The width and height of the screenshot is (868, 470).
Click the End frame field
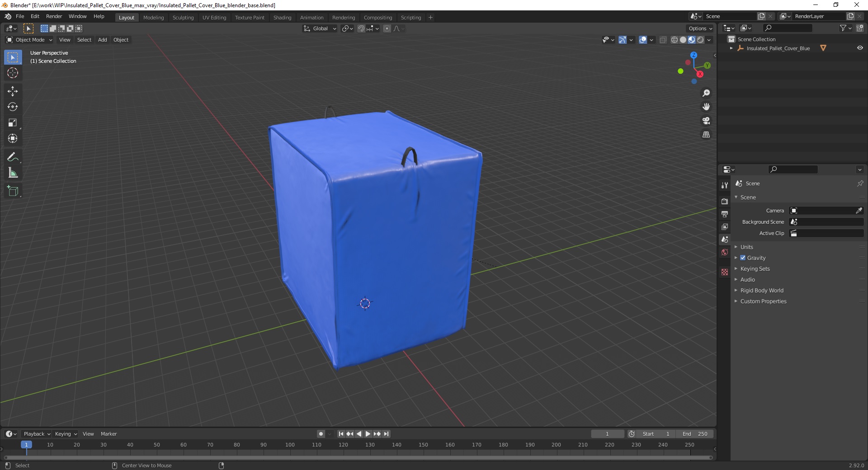pyautogui.click(x=695, y=434)
